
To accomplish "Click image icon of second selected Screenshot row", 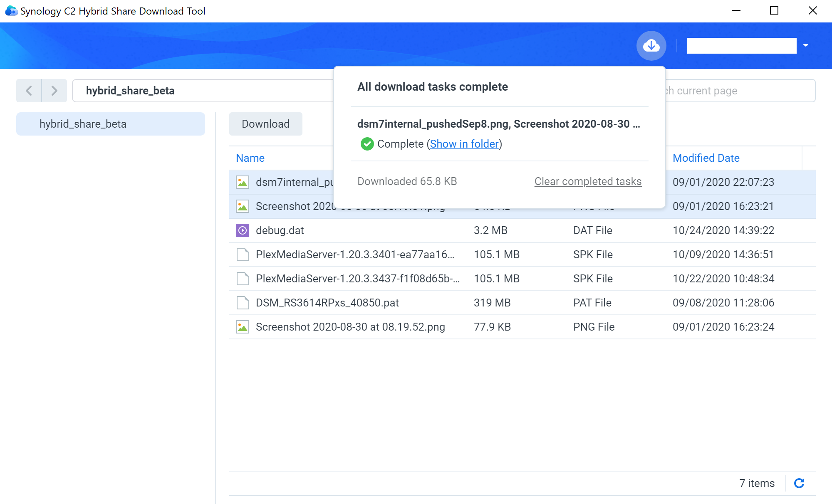I will coord(243,206).
